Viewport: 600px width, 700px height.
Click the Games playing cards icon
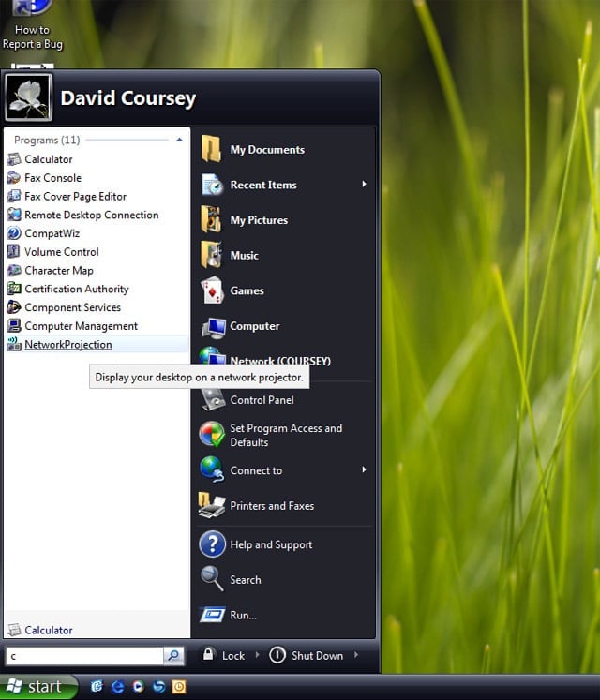tap(212, 290)
